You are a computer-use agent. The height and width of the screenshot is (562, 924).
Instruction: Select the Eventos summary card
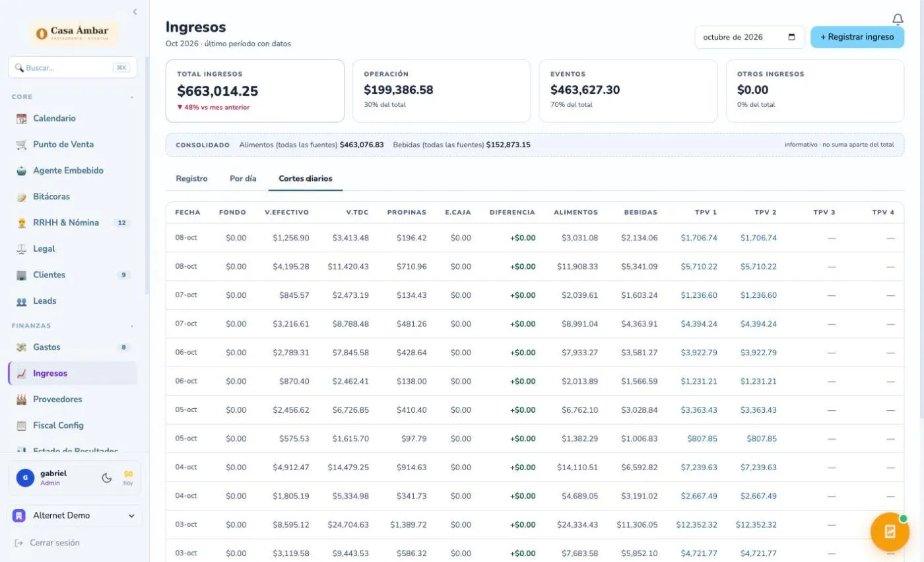(x=628, y=91)
